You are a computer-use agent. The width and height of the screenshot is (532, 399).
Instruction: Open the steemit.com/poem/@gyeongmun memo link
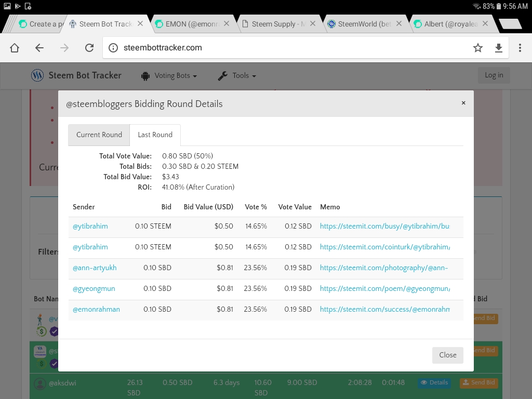(x=385, y=288)
